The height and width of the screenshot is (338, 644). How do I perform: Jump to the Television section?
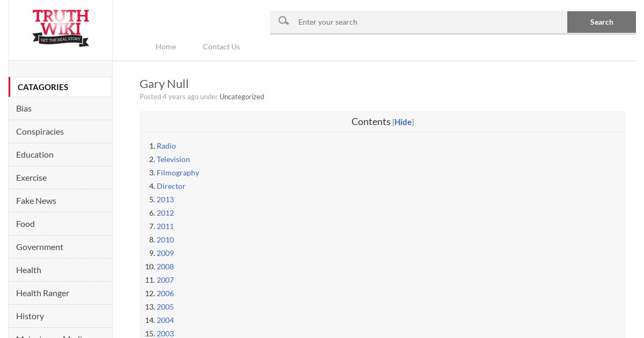(x=173, y=159)
